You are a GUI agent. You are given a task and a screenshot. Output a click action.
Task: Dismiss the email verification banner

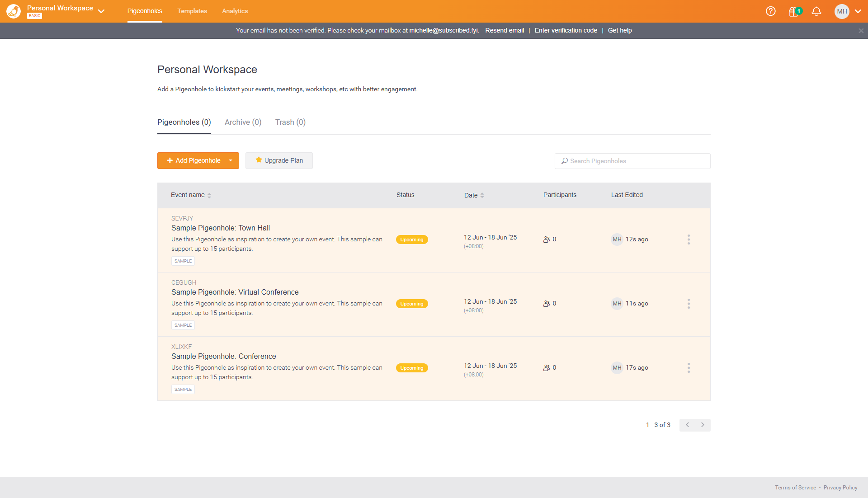pos(861,31)
